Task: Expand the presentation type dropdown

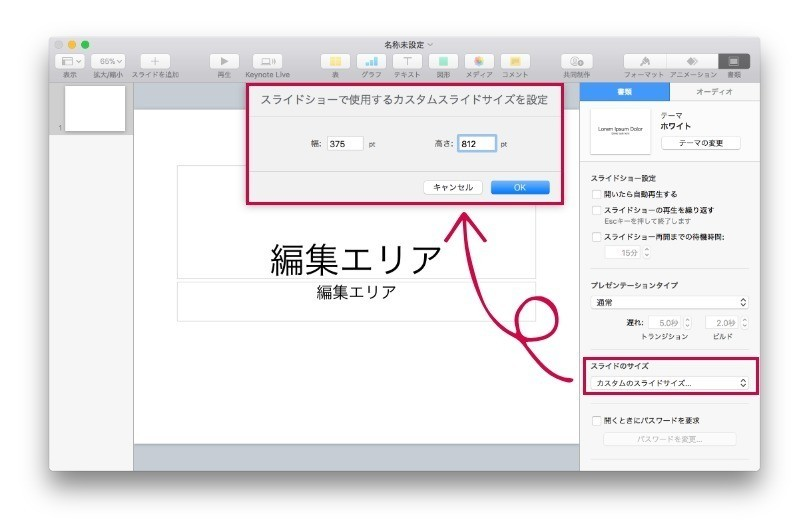Action: point(670,301)
